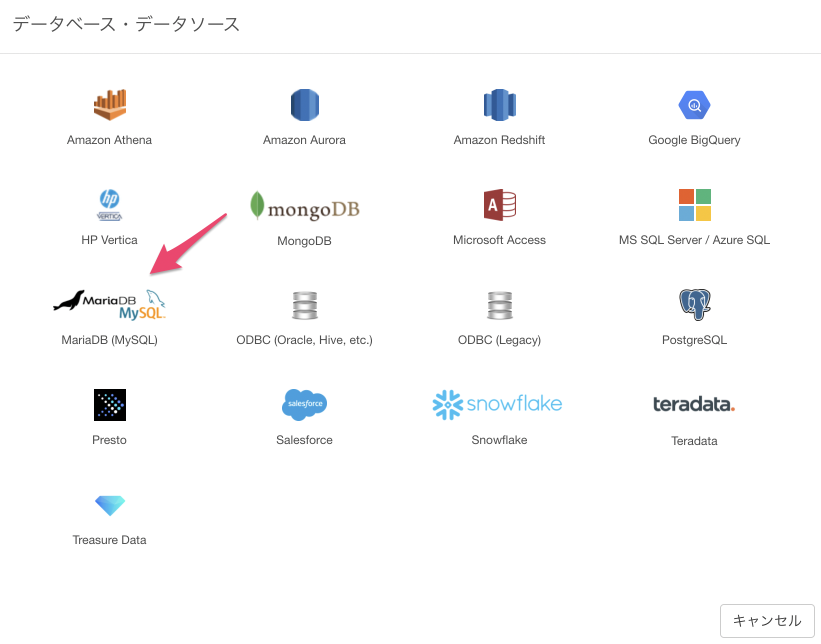This screenshot has width=821, height=644.
Task: Choose the snowflake logo
Action: tap(497, 404)
